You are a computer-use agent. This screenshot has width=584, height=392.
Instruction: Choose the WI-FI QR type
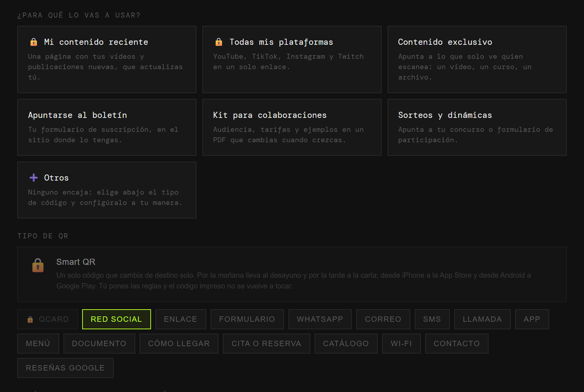[x=401, y=344]
